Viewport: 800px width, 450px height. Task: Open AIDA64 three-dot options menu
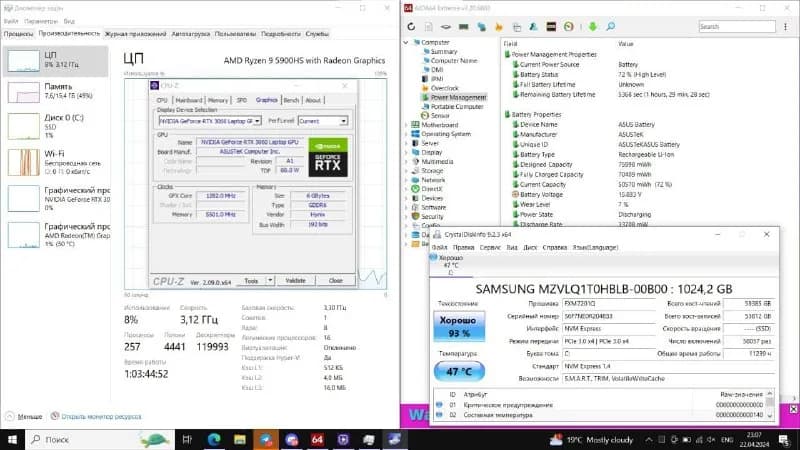coord(785,27)
